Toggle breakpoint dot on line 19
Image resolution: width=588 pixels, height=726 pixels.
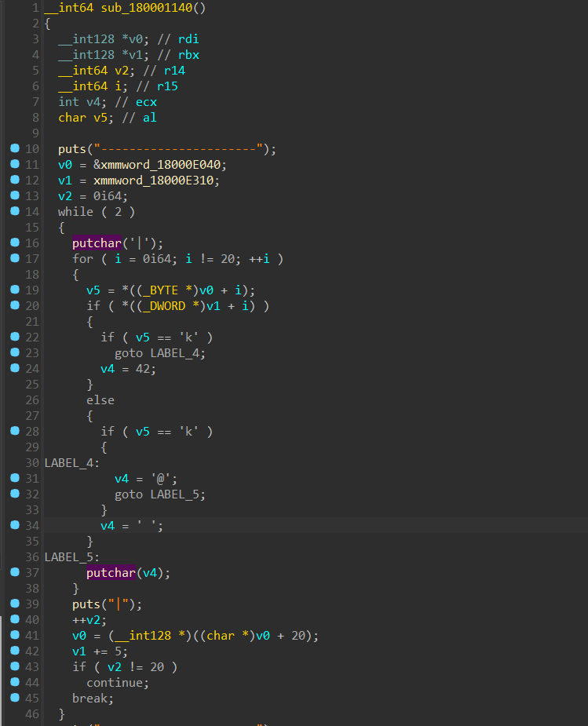(15, 290)
